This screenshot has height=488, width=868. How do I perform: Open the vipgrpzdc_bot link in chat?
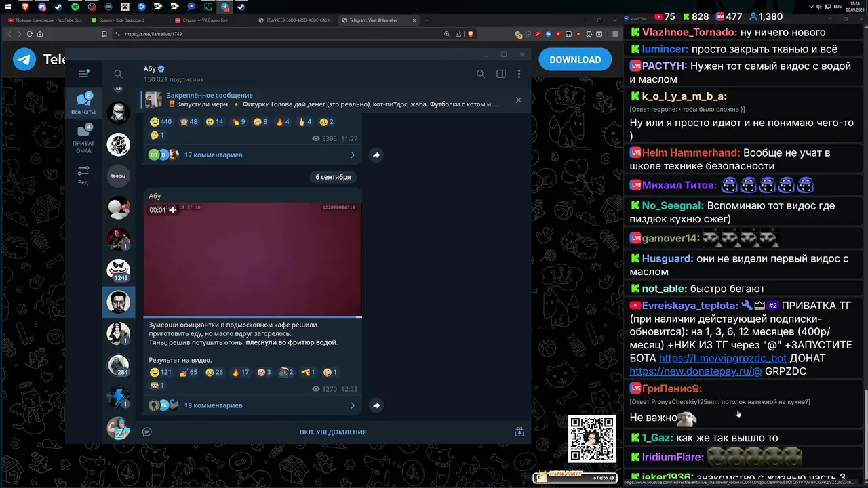723,358
